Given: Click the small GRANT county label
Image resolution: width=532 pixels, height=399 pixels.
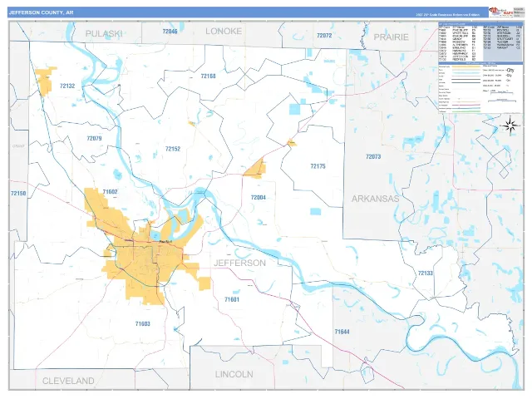Looking at the screenshot, I should click(18, 146).
